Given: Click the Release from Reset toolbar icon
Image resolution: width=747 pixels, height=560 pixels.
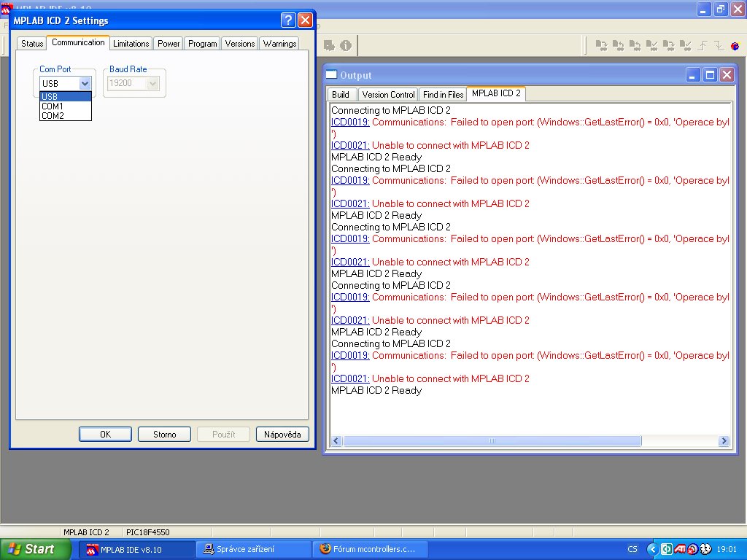Looking at the screenshot, I should (x=703, y=45).
